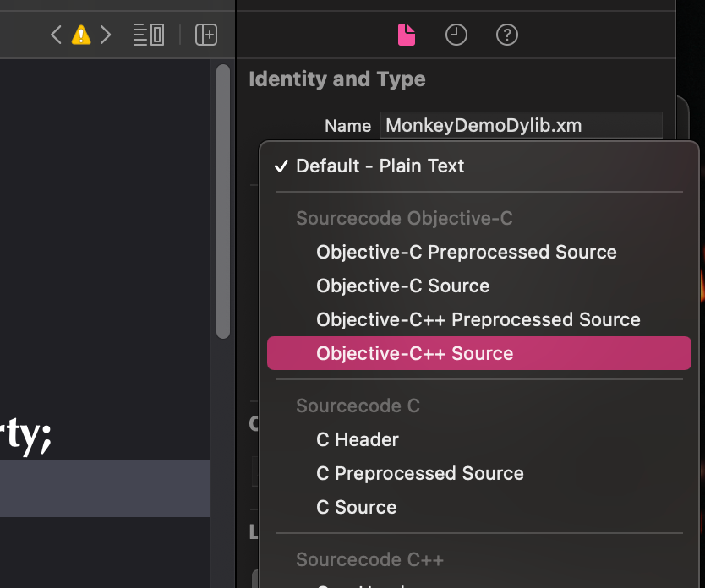Image resolution: width=705 pixels, height=588 pixels.
Task: Click the Name field MonkeyDemoDylib.xm
Action: pos(521,125)
